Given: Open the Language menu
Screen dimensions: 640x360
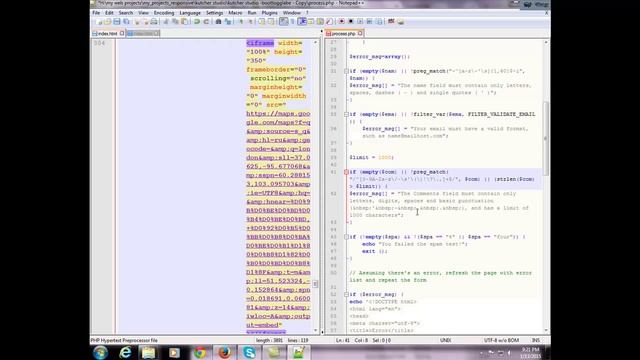Looking at the screenshot, I should (190, 13).
